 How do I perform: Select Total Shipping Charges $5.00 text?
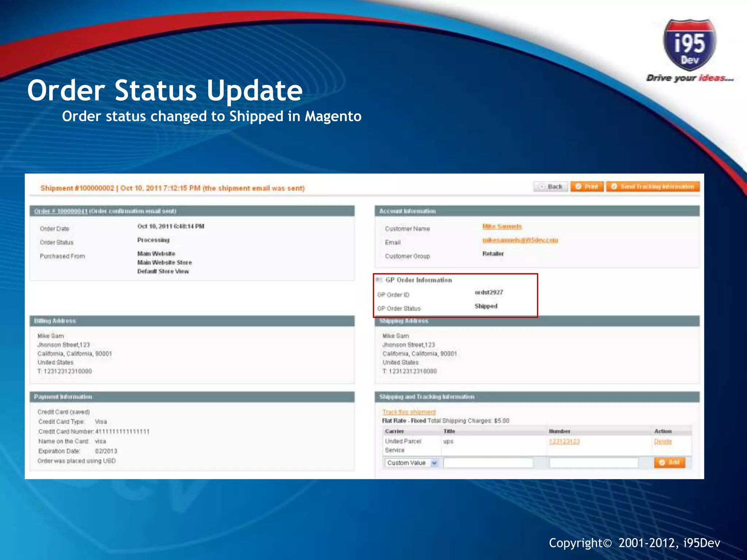468,421
